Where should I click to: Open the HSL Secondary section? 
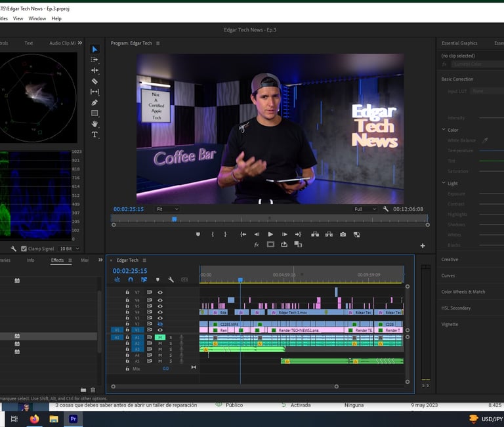pyautogui.click(x=455, y=308)
